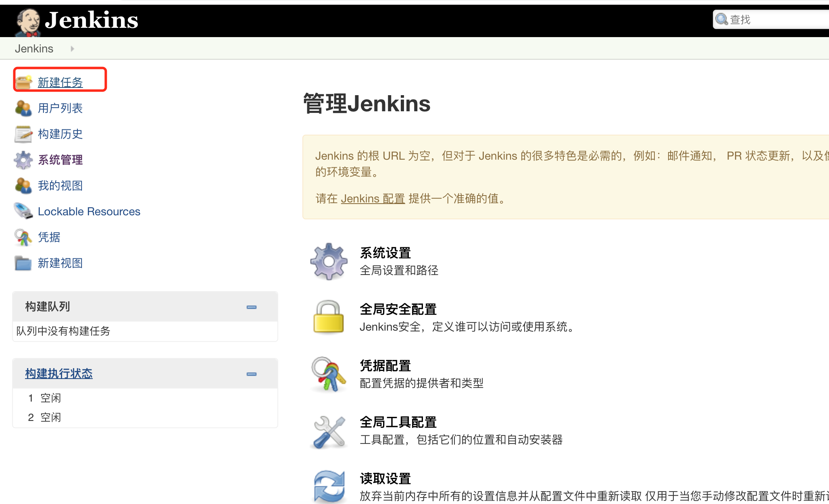Expand the Jenkins breadcrumb arrow menu
Screen dimensions: 829x504
point(72,49)
